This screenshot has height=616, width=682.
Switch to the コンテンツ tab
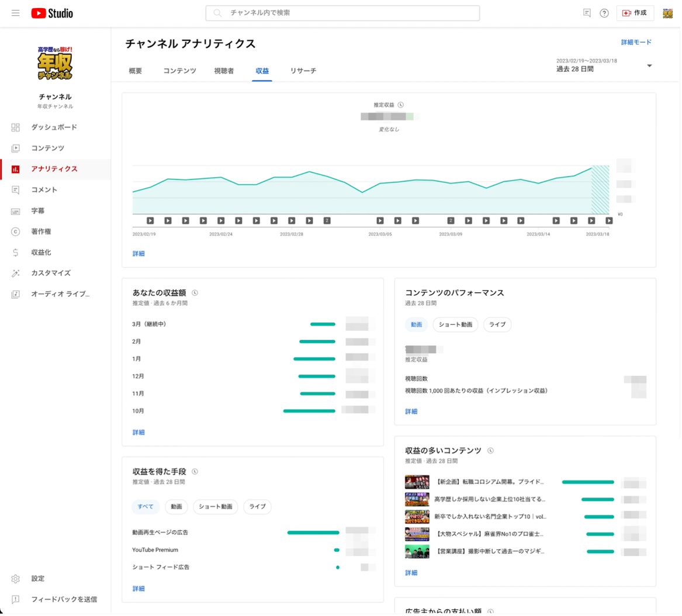[x=179, y=71]
